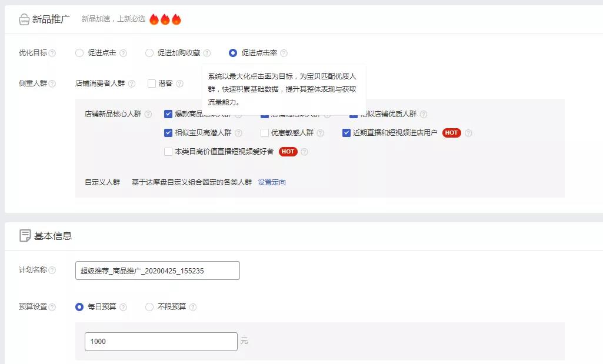
Task: Open help icon next to 促进点击率
Action: pyautogui.click(x=284, y=53)
